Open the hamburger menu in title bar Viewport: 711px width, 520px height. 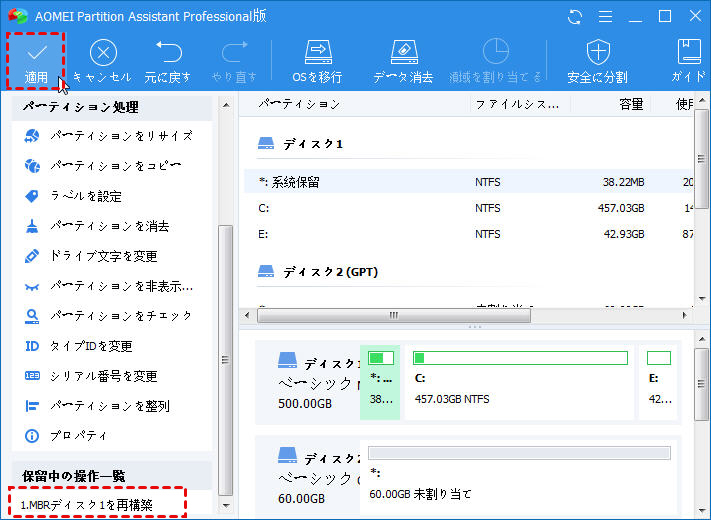click(x=605, y=17)
